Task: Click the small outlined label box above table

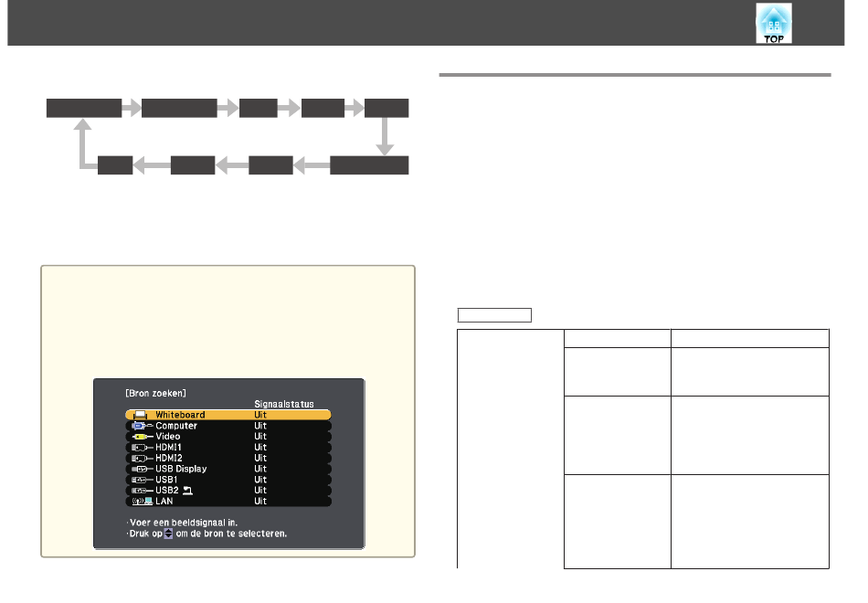Action: [x=494, y=315]
